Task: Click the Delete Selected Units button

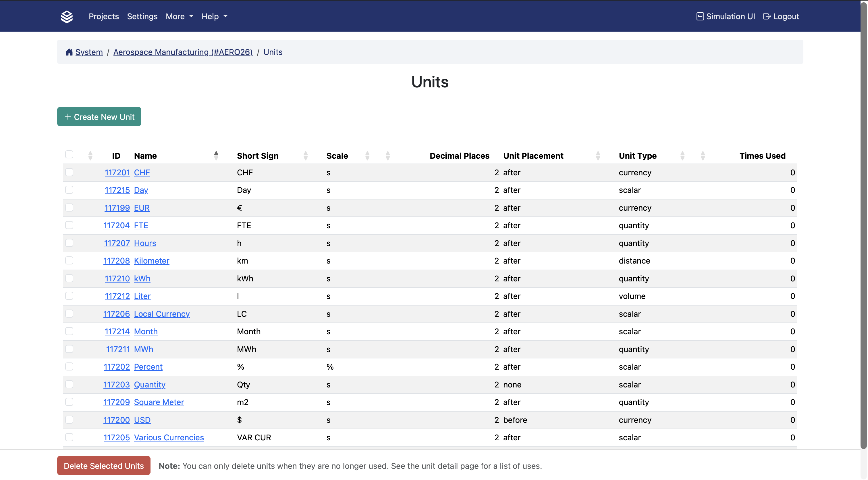Action: tap(103, 466)
